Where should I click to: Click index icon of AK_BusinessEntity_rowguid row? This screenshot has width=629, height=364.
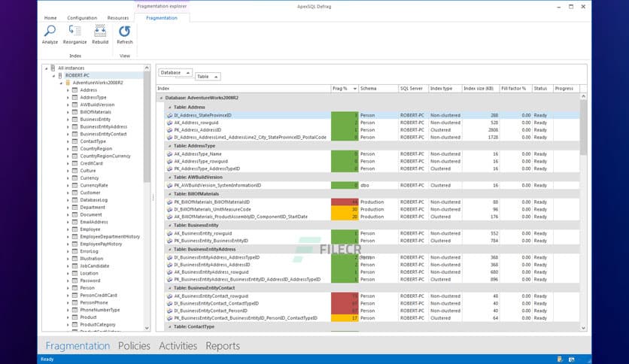tap(170, 233)
